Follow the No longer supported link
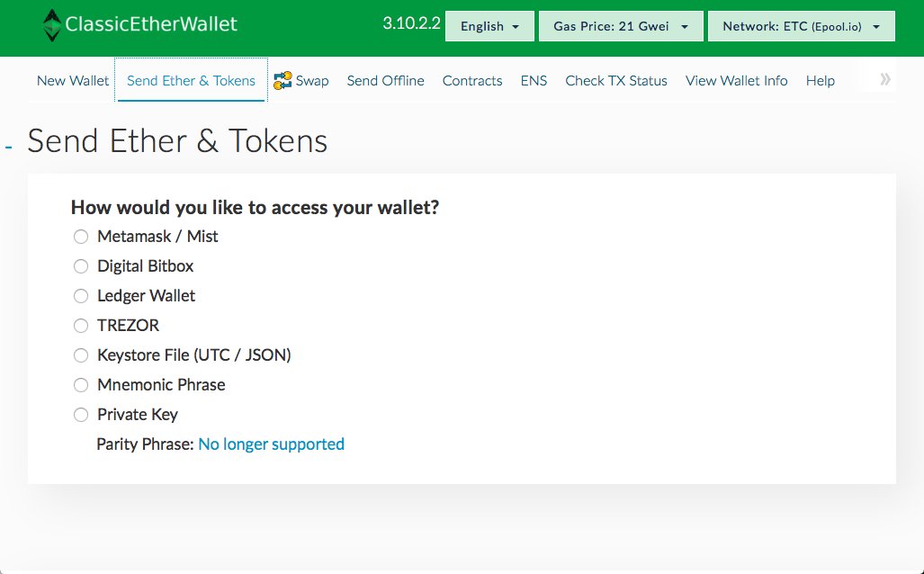924x574 pixels. coord(271,444)
